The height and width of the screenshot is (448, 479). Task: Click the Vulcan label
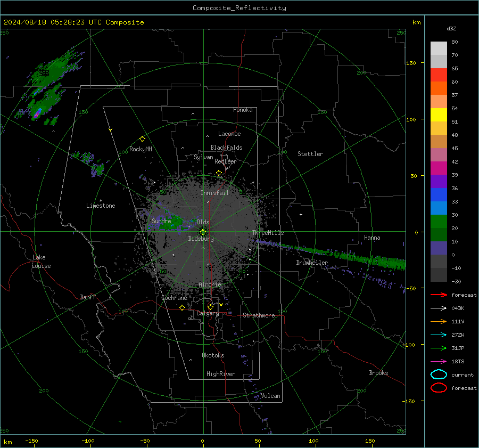[270, 396]
